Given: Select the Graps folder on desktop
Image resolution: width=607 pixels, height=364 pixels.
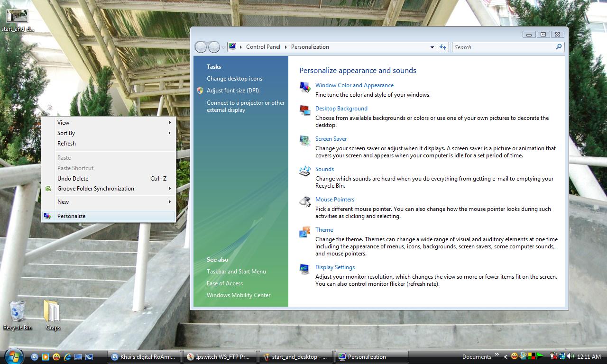Looking at the screenshot, I should pyautogui.click(x=52, y=311).
